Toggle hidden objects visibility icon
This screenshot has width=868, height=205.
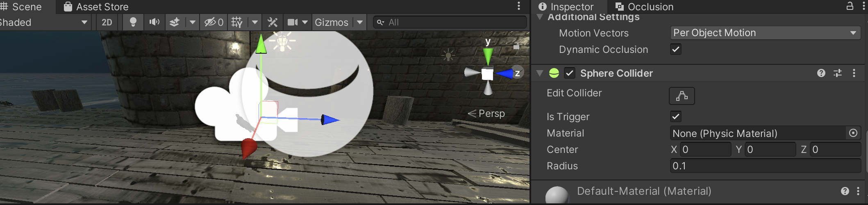[214, 22]
